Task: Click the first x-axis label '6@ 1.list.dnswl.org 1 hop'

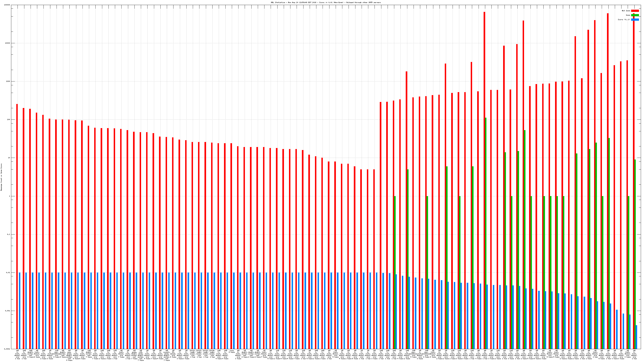Action: pyautogui.click(x=17, y=354)
